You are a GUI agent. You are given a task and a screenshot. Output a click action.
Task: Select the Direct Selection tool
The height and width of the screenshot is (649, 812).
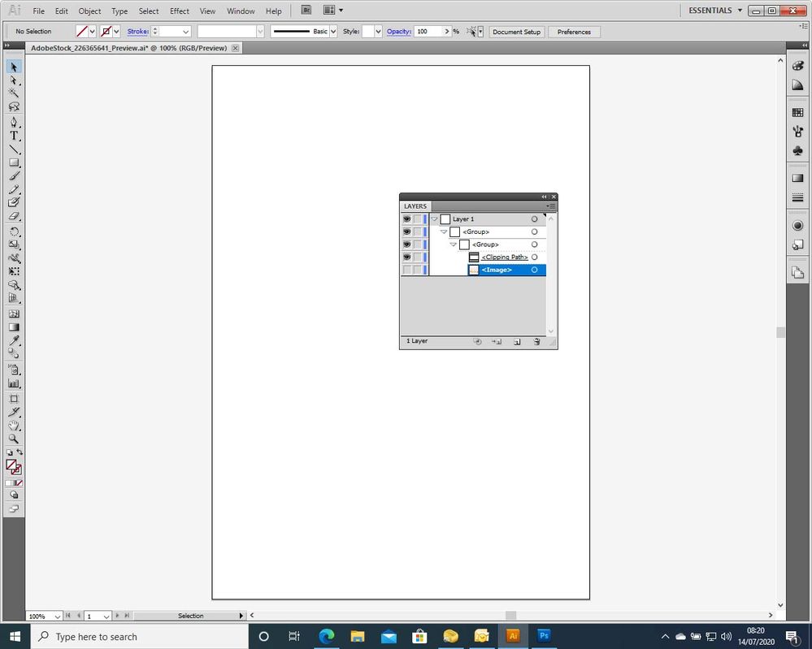[x=13, y=80]
